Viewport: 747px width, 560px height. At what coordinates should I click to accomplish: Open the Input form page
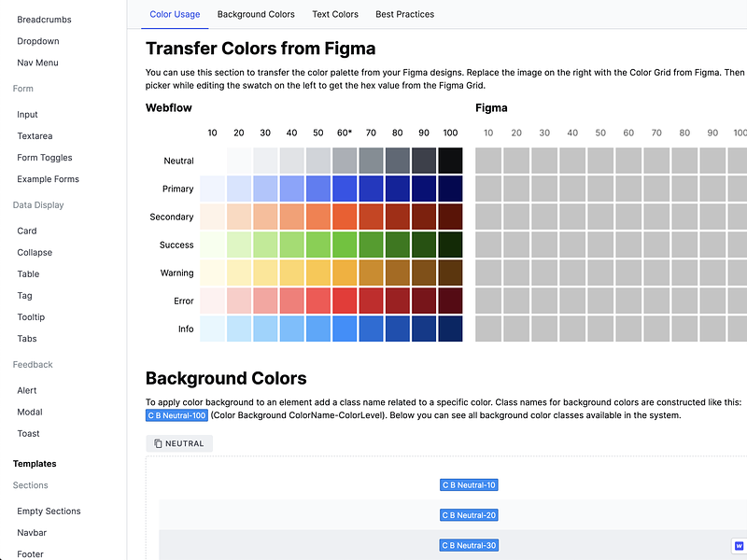[27, 114]
